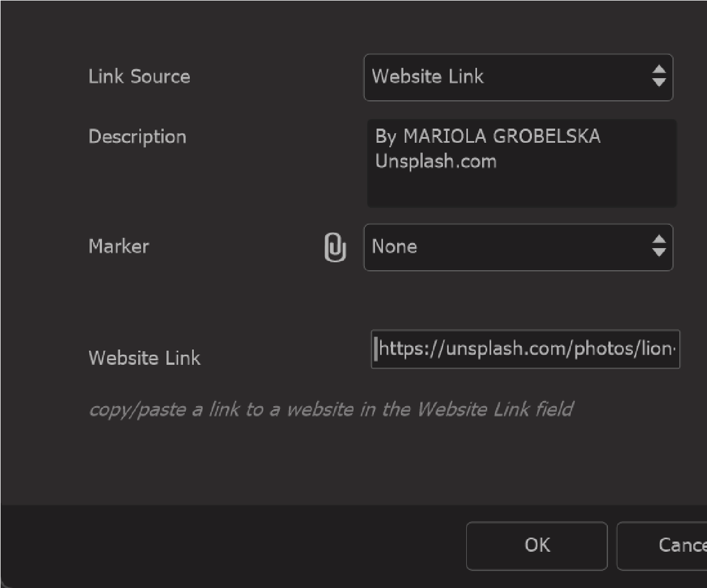Click the paperclip icon beside Marker
This screenshot has height=588, width=707.
[335, 248]
